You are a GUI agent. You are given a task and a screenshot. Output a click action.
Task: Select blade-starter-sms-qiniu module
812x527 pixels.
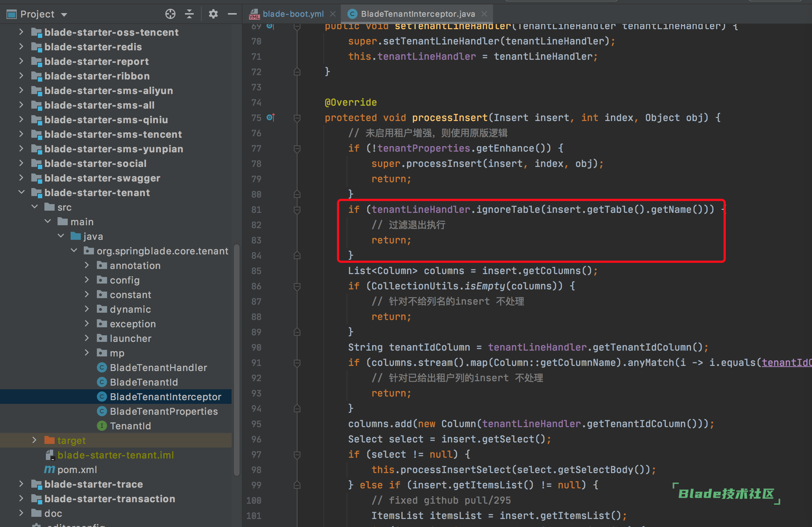116,120
